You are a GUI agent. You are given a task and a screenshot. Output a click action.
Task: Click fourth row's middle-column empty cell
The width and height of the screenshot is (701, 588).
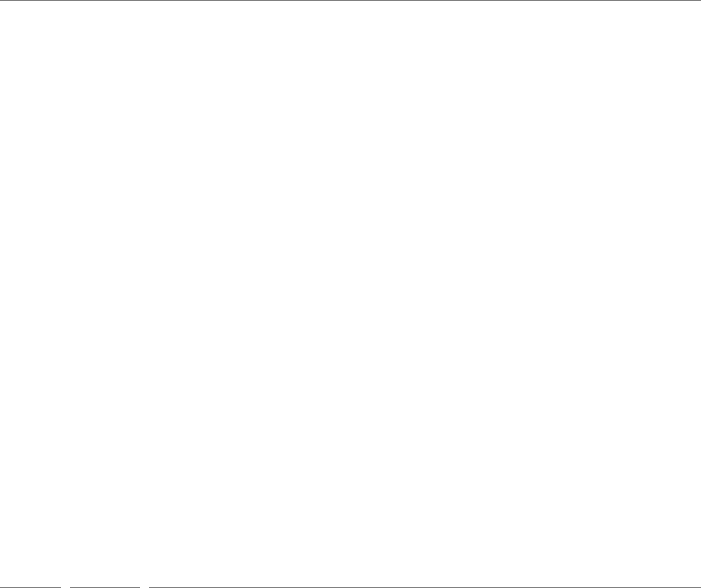104,370
